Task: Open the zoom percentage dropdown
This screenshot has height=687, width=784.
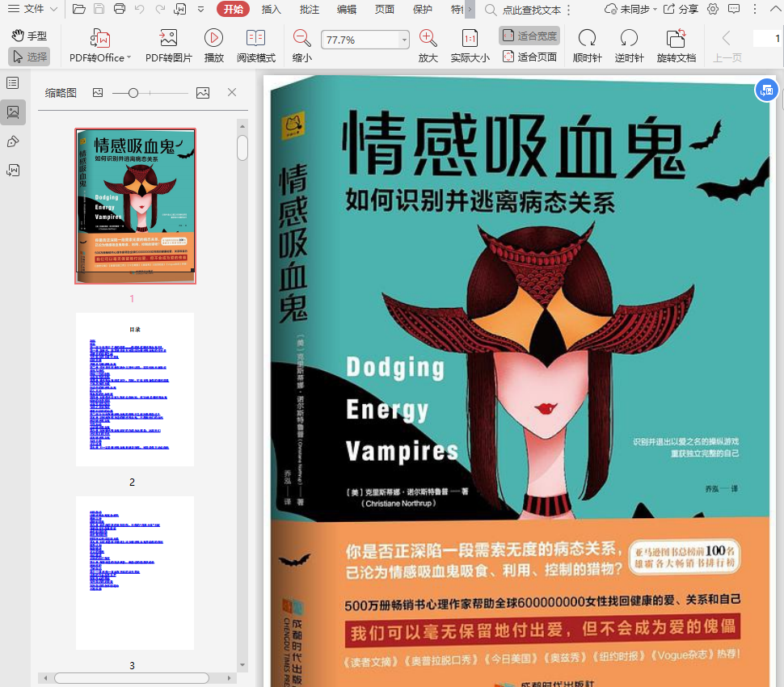Action: coord(404,40)
